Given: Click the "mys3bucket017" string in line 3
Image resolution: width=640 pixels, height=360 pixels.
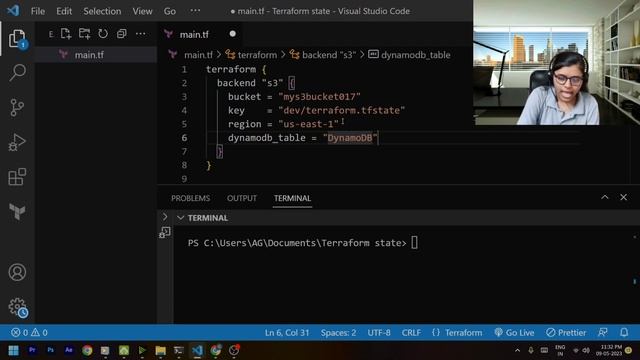Looking at the screenshot, I should [x=319, y=97].
